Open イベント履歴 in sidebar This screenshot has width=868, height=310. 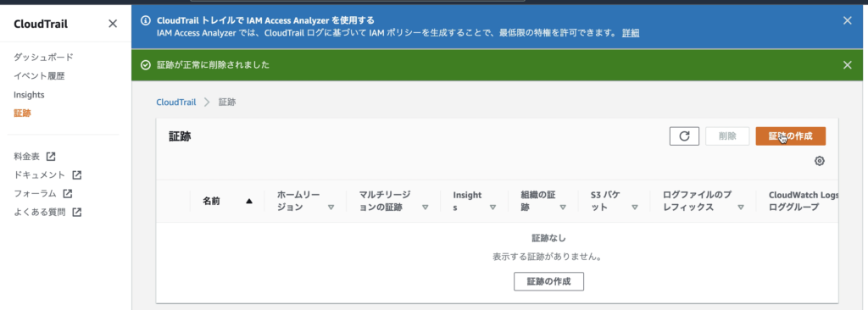[x=39, y=76]
